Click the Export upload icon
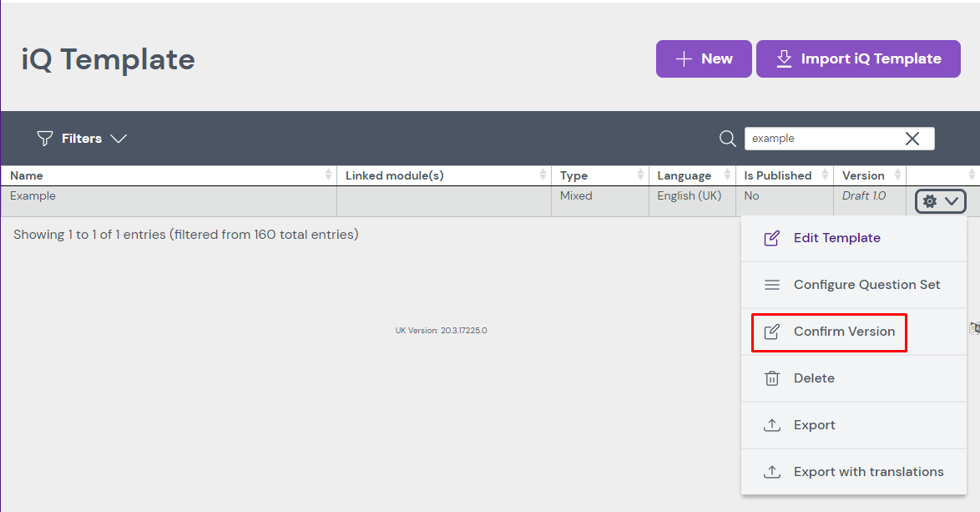This screenshot has width=980, height=512. point(771,424)
